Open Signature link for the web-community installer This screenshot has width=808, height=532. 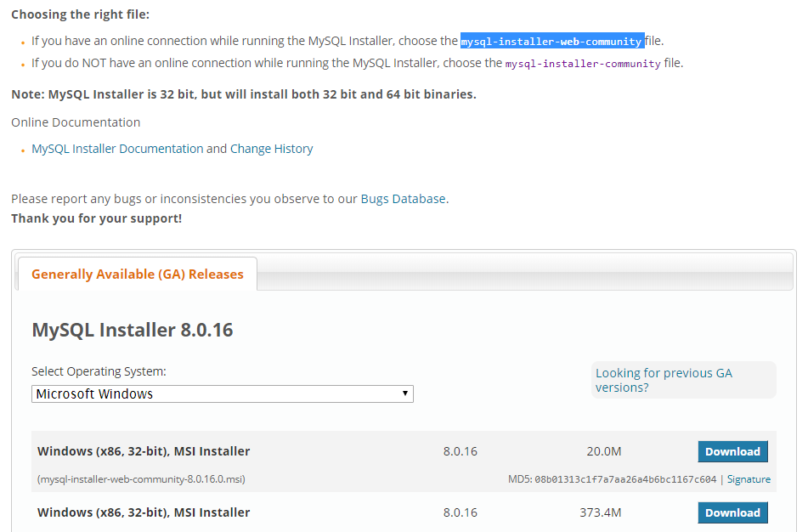coord(749,479)
